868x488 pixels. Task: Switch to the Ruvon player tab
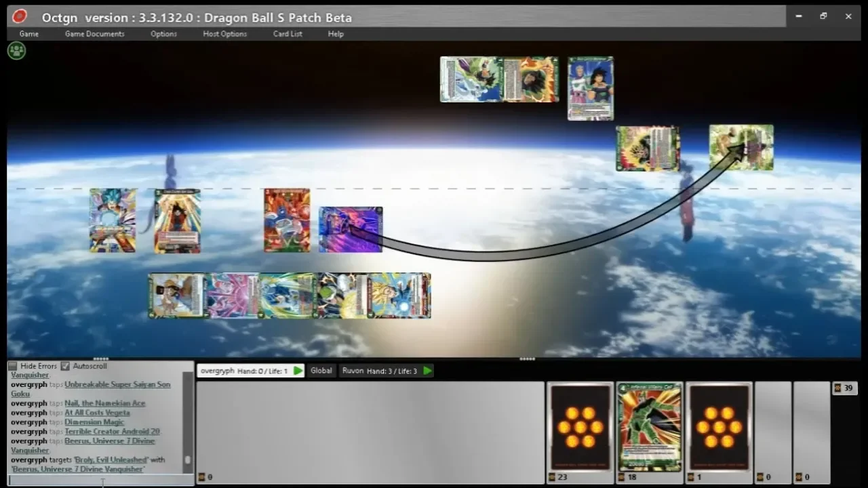click(387, 371)
